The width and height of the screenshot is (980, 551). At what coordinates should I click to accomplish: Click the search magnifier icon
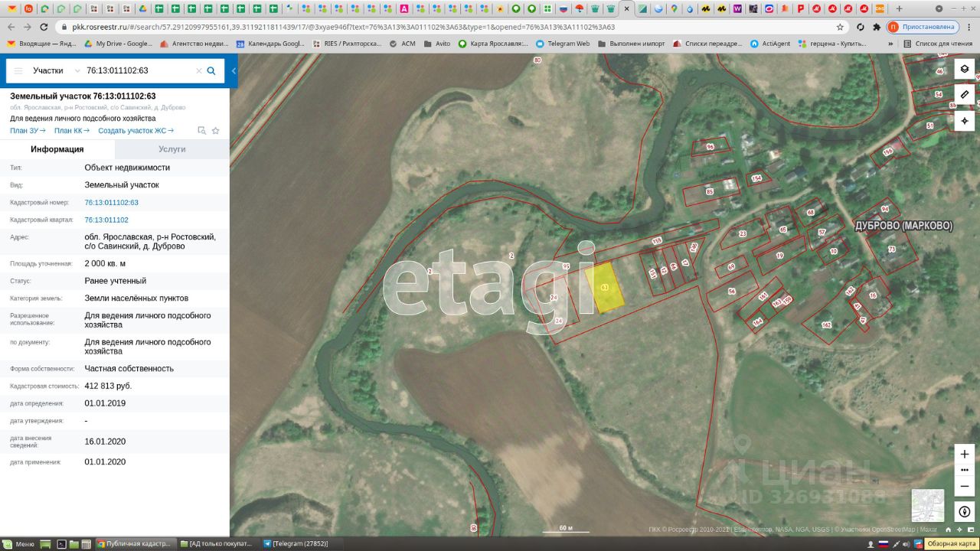pos(211,70)
